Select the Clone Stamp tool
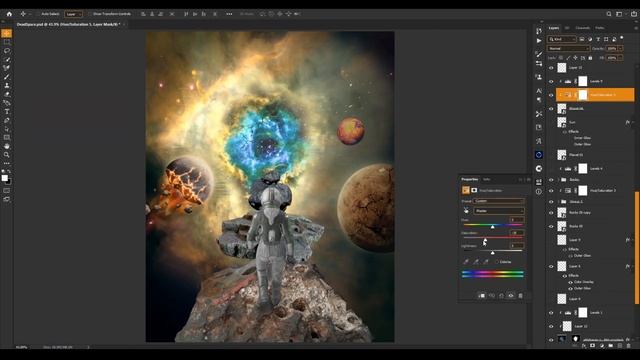Screen dimensions: 640x360 [7, 85]
